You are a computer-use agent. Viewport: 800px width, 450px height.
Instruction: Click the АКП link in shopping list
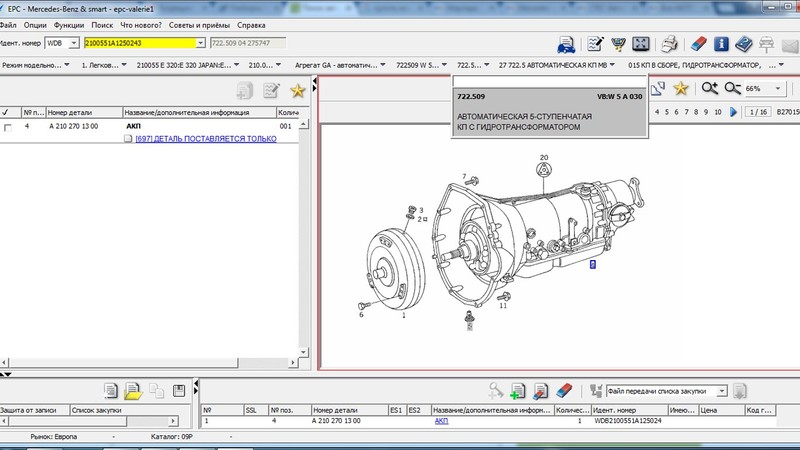(441, 421)
